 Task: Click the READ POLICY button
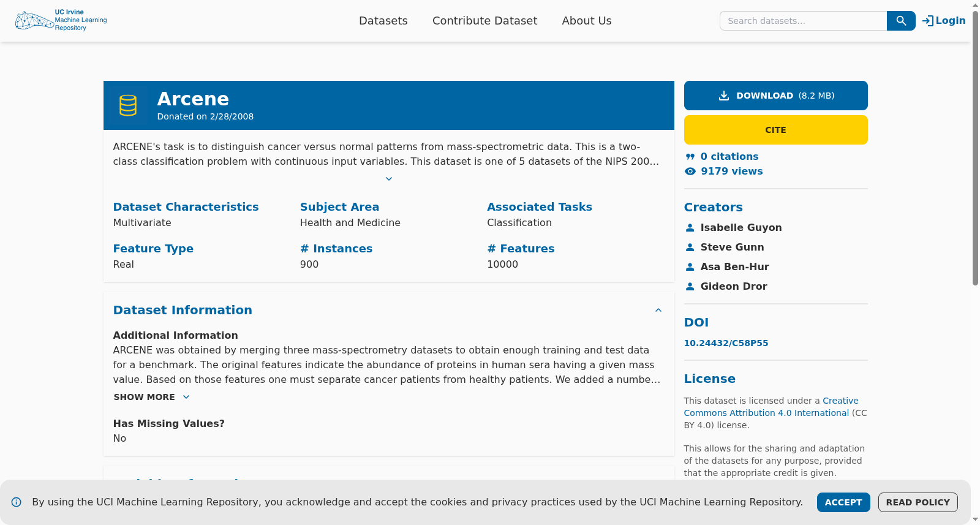pyautogui.click(x=918, y=502)
